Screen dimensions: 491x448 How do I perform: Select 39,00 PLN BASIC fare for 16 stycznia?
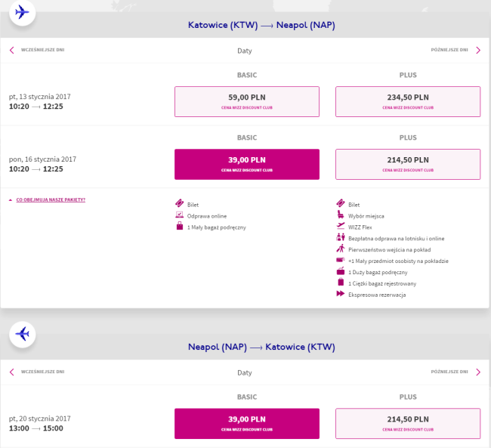click(x=247, y=164)
